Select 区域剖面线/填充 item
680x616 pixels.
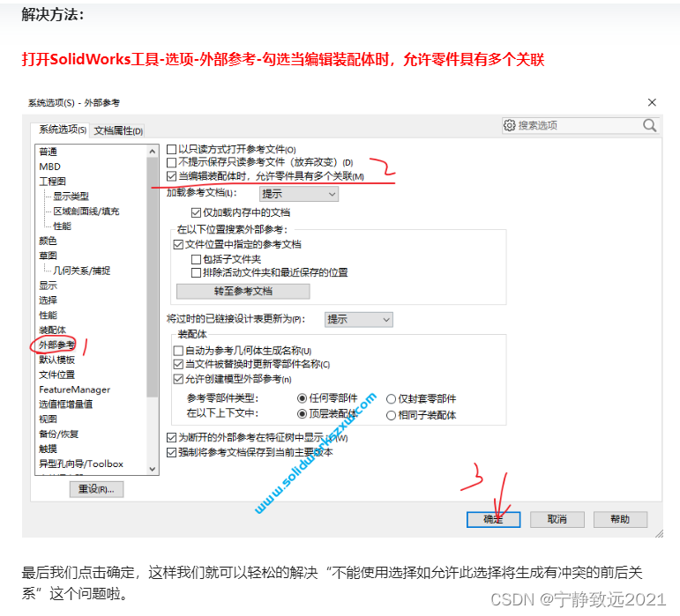[x=86, y=212]
